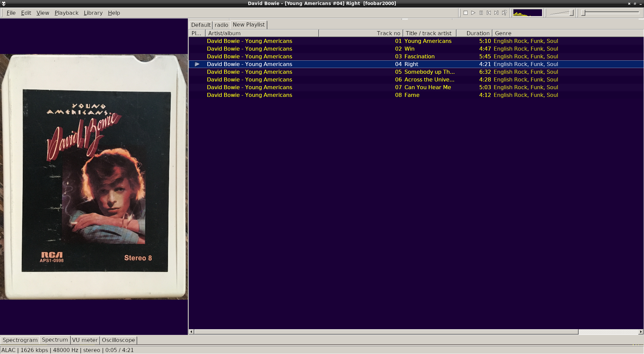644x354 pixels.
Task: Pause the current track
Action: [481, 13]
